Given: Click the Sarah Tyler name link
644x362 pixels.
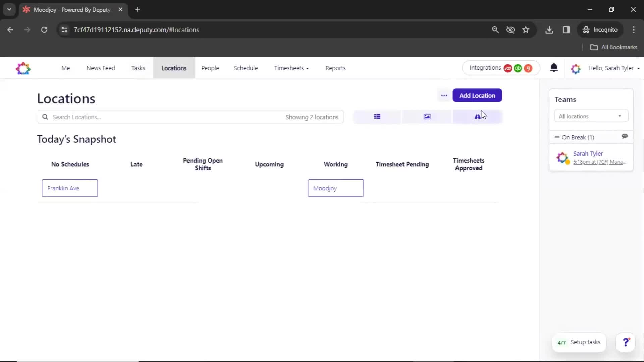Looking at the screenshot, I should point(588,154).
